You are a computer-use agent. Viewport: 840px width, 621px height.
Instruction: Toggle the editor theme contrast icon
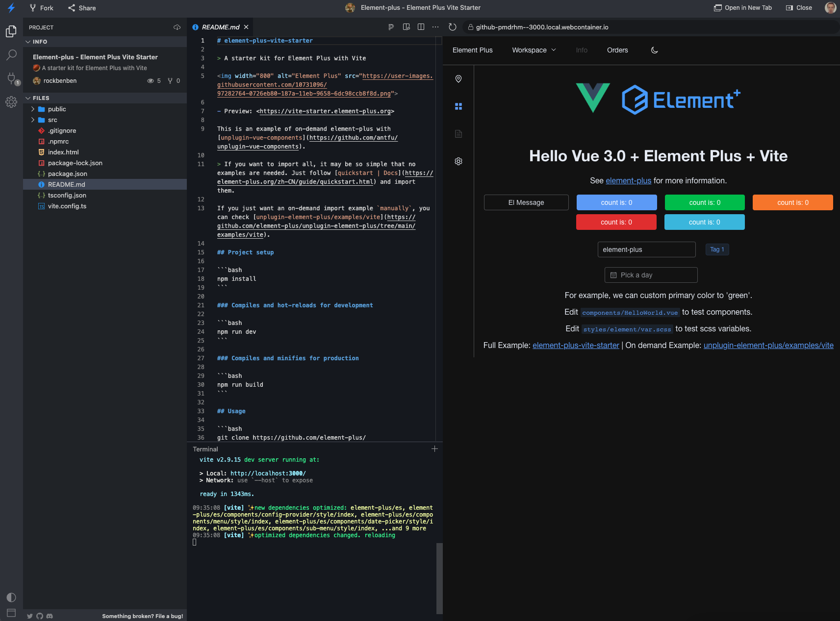[11, 597]
